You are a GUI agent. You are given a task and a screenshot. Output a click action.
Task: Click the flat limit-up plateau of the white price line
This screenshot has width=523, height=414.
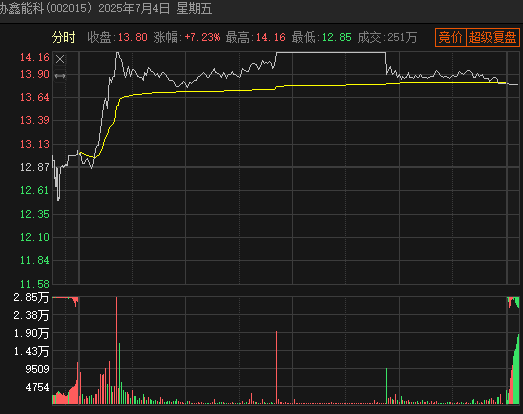[331, 53]
